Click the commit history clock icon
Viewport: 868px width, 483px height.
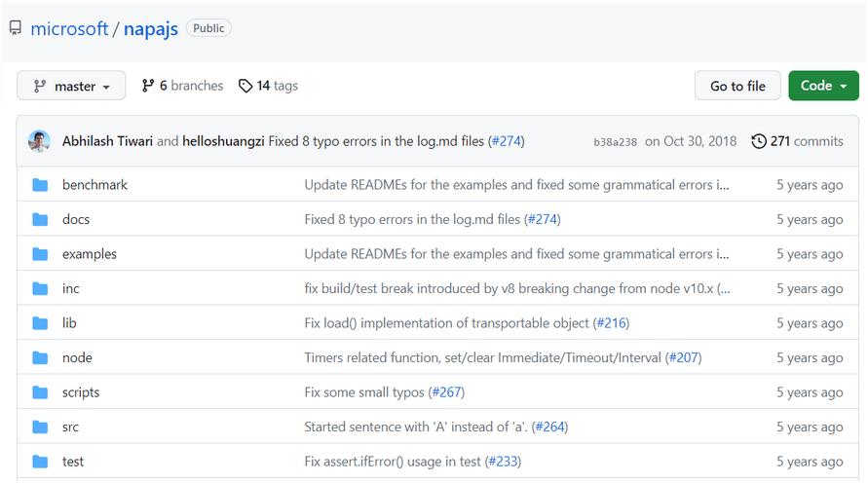coord(759,141)
